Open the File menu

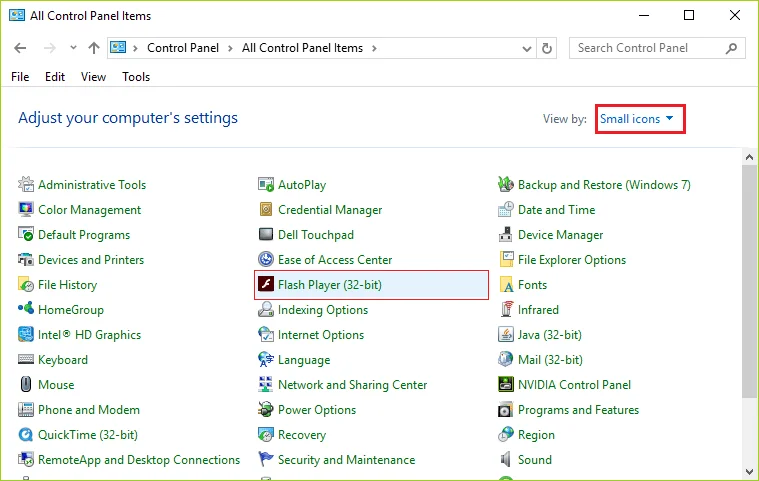(x=20, y=77)
